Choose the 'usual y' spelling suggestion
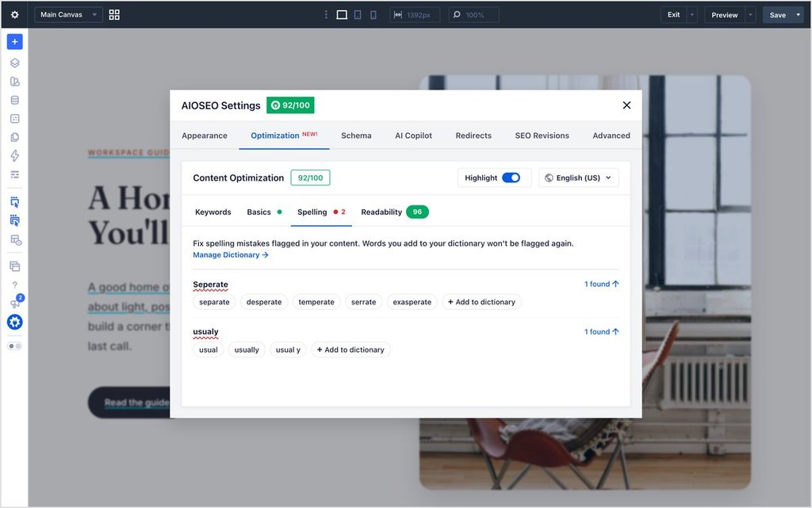 pyautogui.click(x=288, y=349)
